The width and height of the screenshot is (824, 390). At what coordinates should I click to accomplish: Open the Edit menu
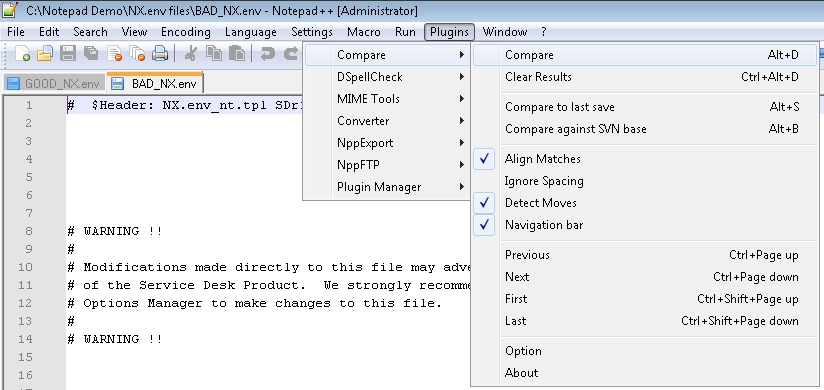click(x=49, y=32)
